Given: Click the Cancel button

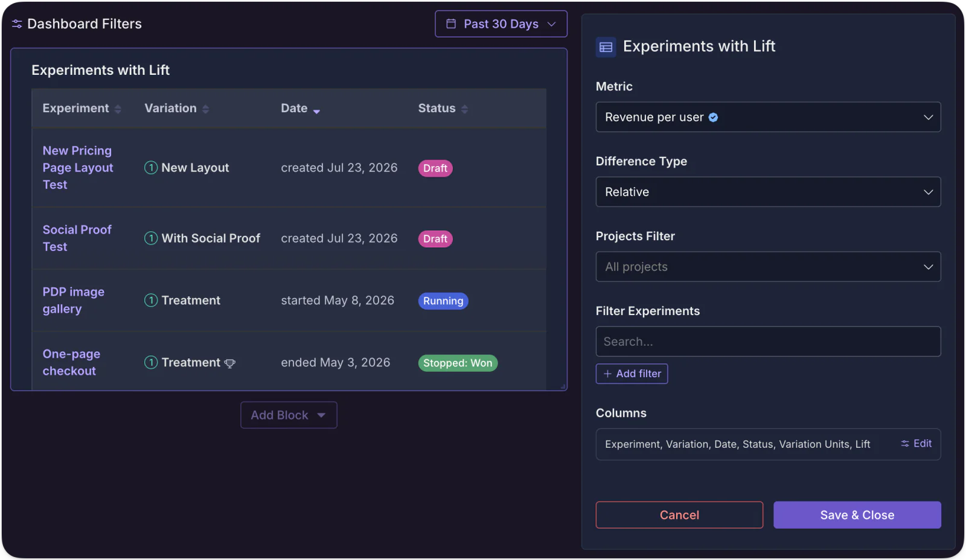Looking at the screenshot, I should point(679,515).
